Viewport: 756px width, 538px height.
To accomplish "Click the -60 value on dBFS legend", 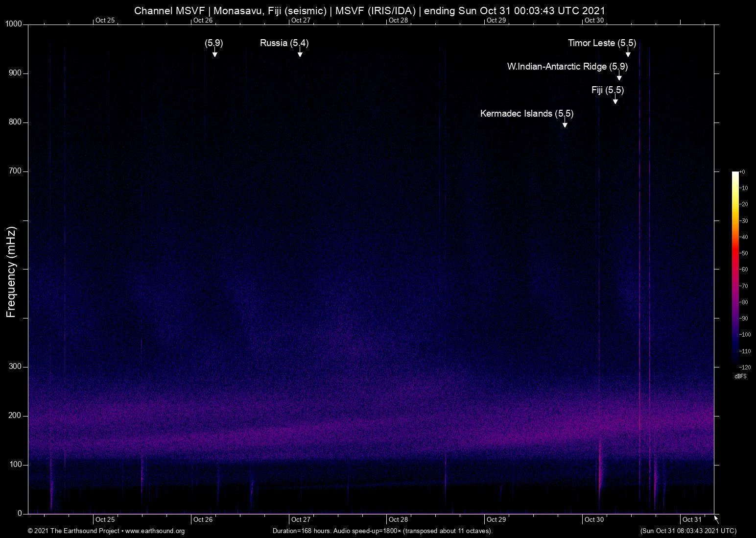I will click(x=743, y=269).
